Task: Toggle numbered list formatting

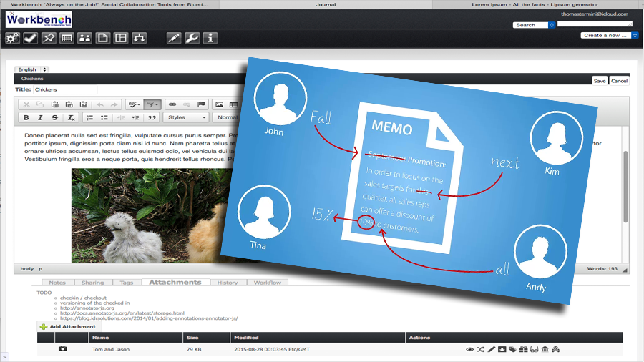Action: tap(89, 118)
